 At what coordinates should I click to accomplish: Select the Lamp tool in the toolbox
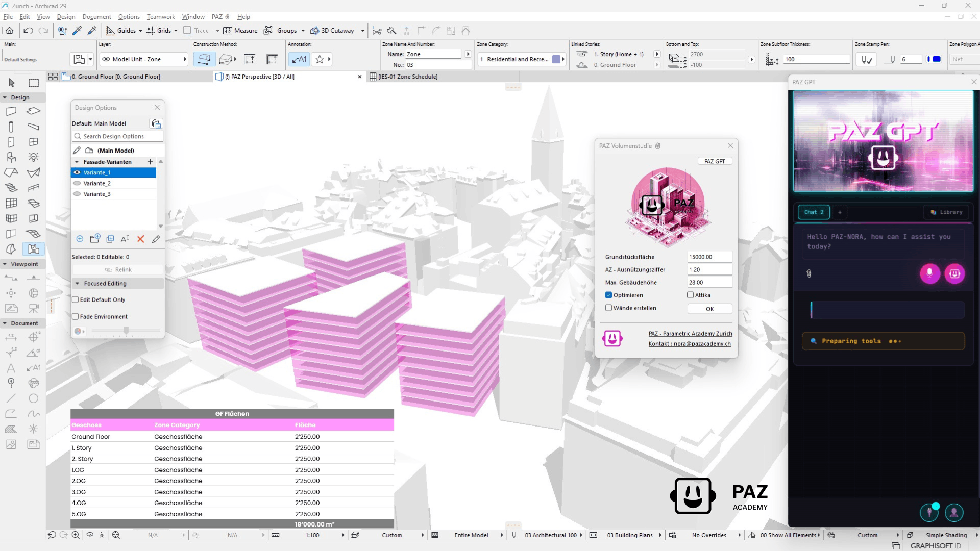tap(34, 157)
